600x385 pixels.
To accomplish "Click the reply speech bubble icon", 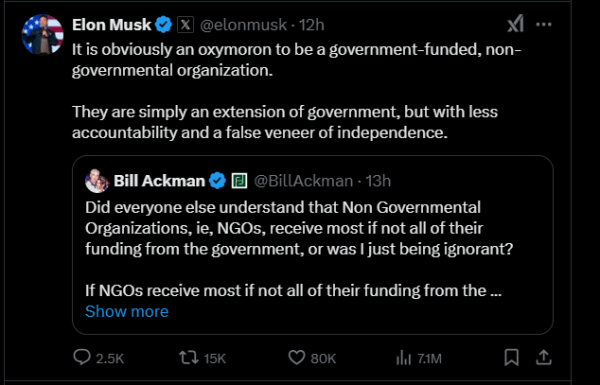I will [82, 357].
